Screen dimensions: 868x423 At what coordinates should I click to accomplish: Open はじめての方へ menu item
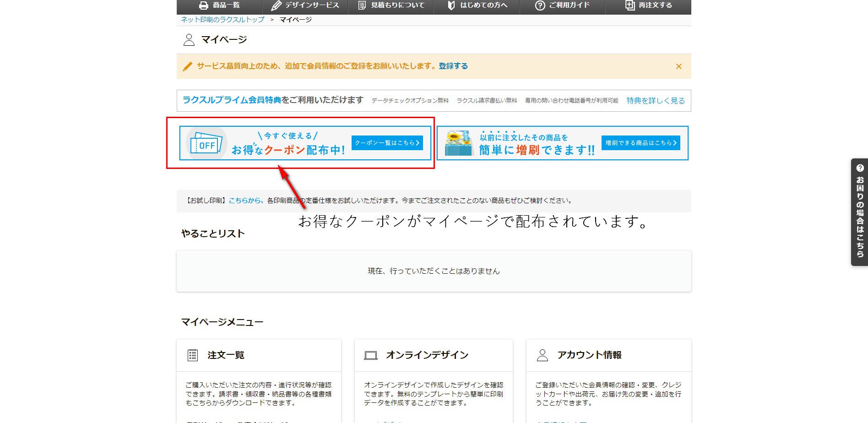click(x=477, y=5)
